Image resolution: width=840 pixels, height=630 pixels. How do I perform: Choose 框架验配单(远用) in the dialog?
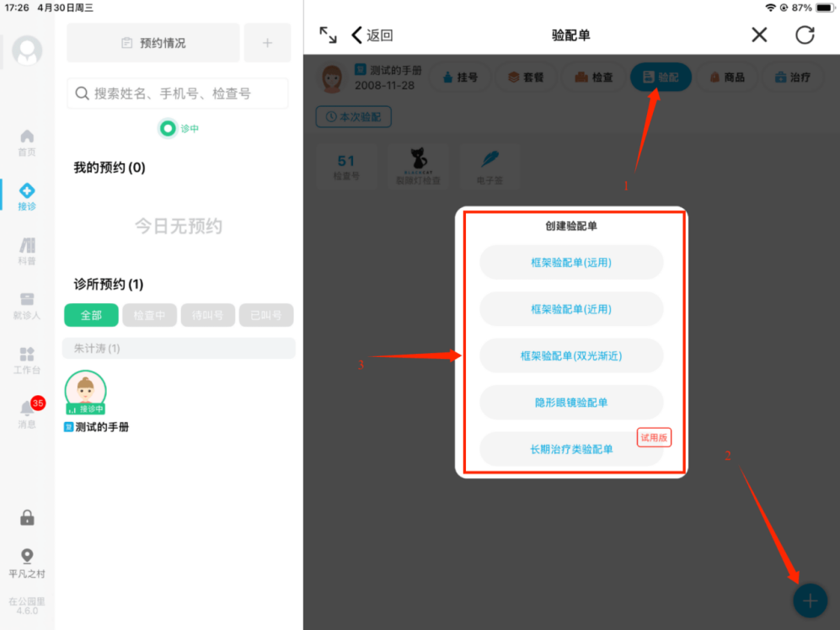(x=571, y=262)
